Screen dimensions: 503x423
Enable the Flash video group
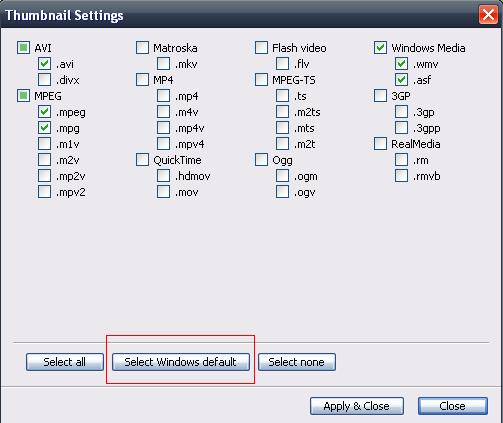pos(261,48)
